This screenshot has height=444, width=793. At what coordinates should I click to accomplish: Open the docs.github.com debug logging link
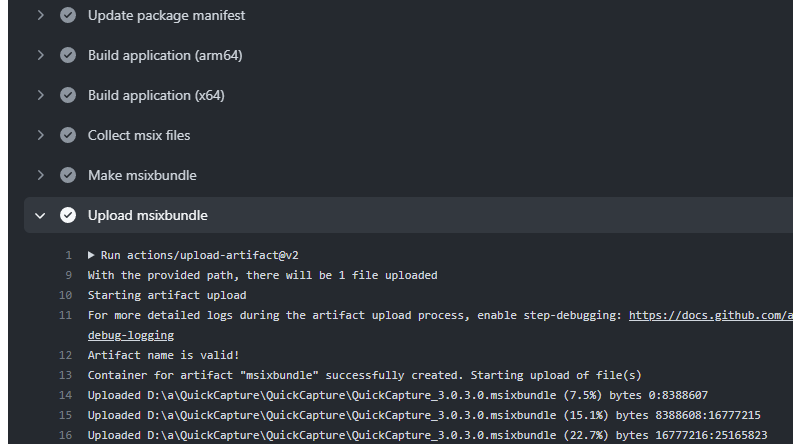click(x=711, y=315)
